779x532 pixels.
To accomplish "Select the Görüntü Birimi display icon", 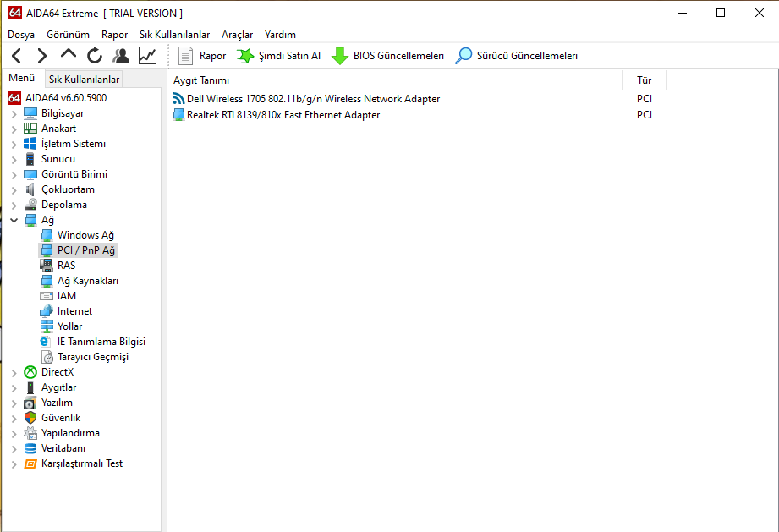I will (x=30, y=174).
